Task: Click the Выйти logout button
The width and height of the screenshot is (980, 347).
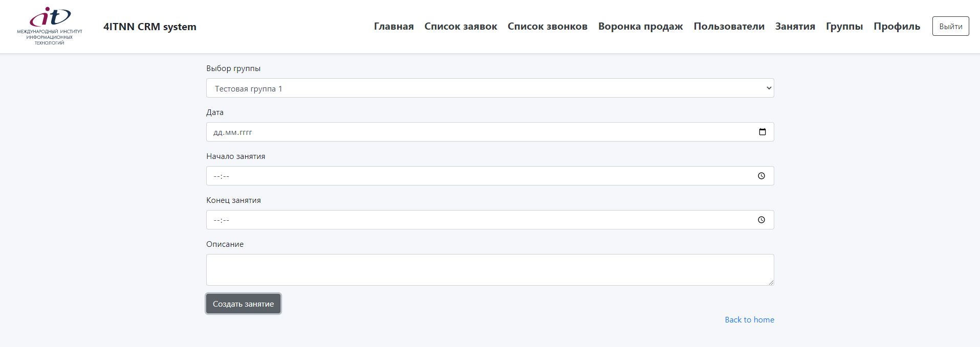Action: point(950,26)
